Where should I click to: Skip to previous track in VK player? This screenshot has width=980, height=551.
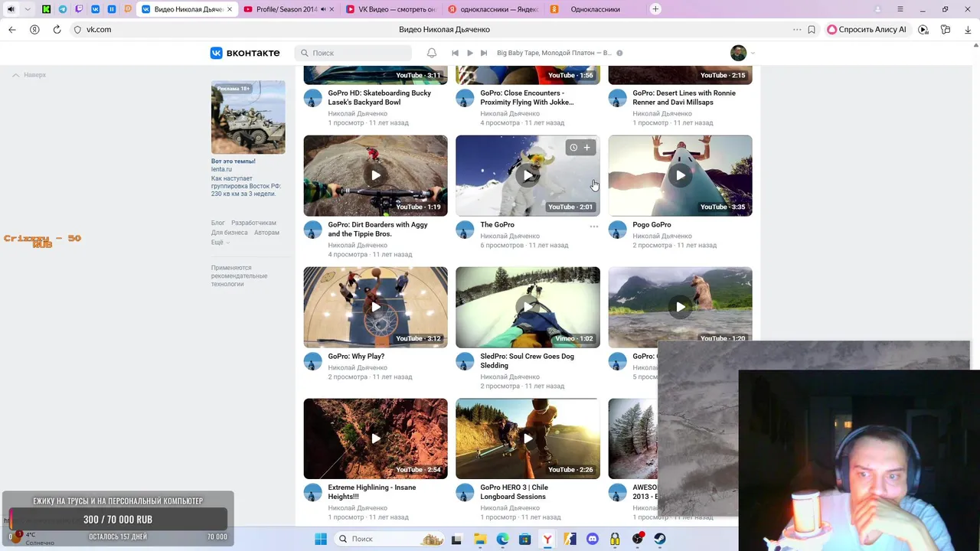click(x=455, y=53)
